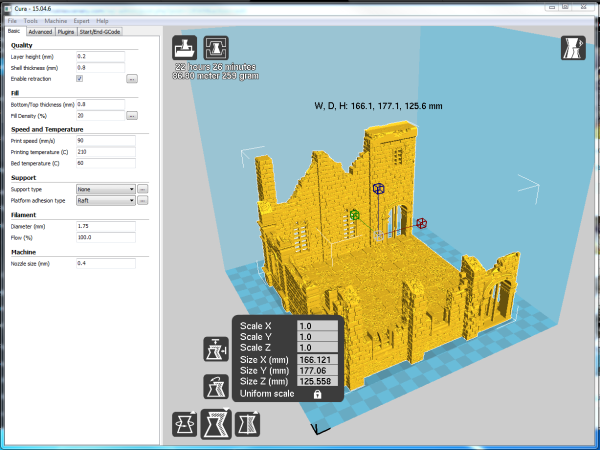This screenshot has width=600, height=450.
Task: Click the Load model icon
Action: 184,49
